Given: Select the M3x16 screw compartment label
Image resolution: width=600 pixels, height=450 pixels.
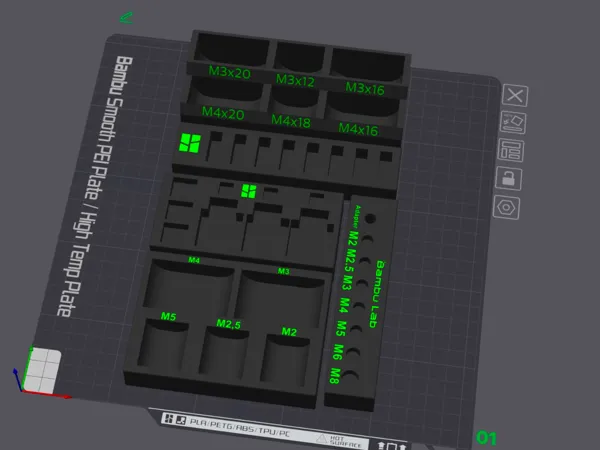Looking at the screenshot, I should (x=365, y=88).
